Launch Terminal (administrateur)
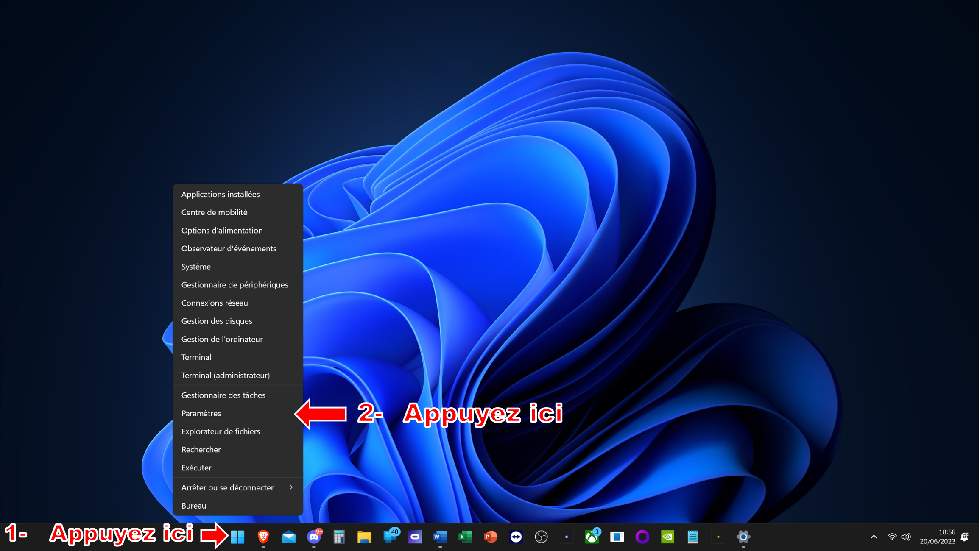This screenshot has height=551, width=980. (x=238, y=376)
